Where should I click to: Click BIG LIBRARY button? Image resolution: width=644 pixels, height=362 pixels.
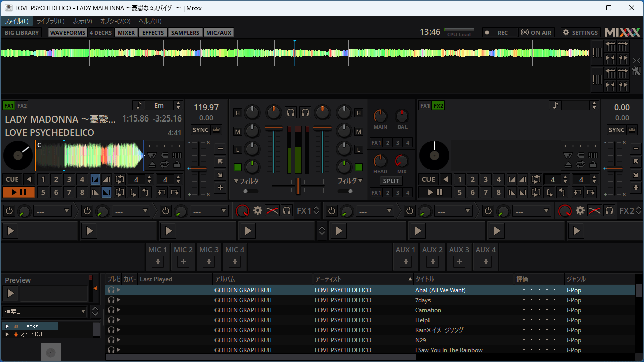click(22, 32)
